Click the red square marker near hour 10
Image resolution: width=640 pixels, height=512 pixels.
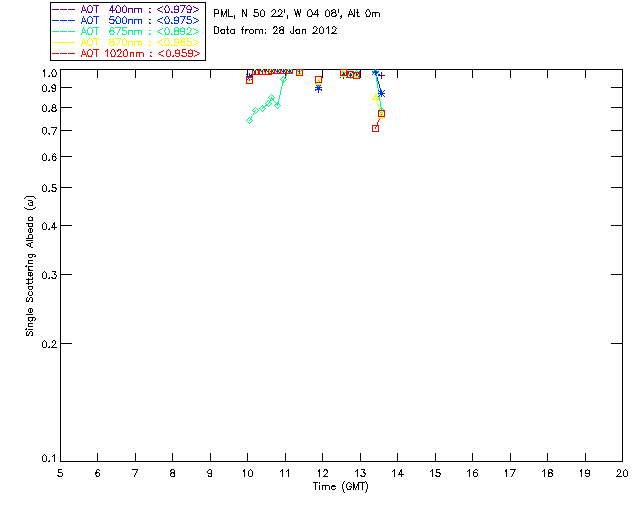pos(249,81)
